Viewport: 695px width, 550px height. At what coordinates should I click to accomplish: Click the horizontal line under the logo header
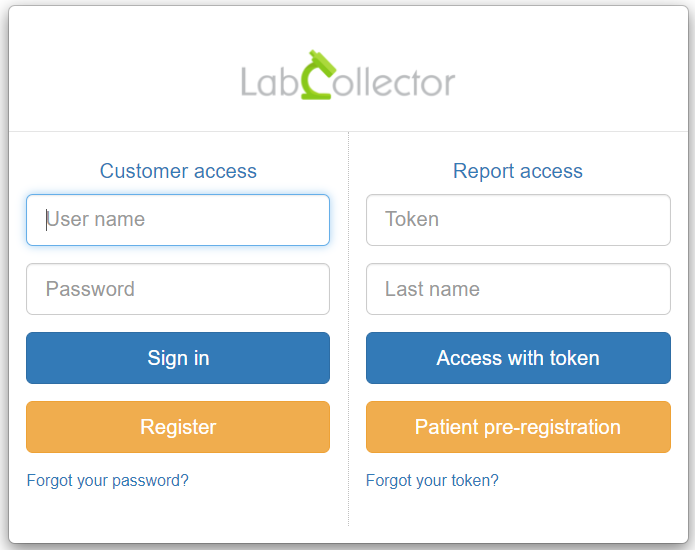pyautogui.click(x=348, y=131)
